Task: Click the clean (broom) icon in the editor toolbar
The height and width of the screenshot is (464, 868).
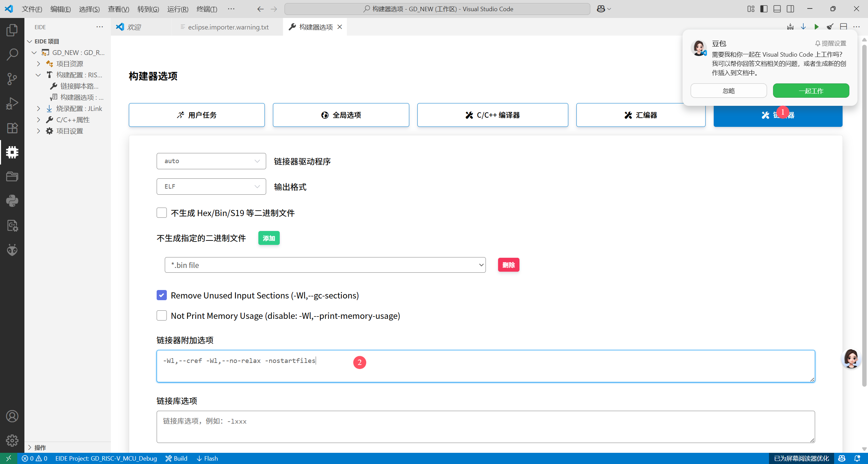Action: (x=830, y=26)
